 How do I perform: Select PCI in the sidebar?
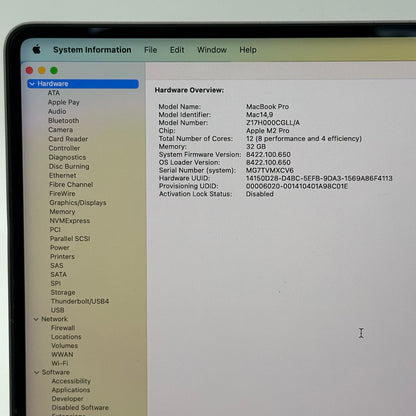55,230
